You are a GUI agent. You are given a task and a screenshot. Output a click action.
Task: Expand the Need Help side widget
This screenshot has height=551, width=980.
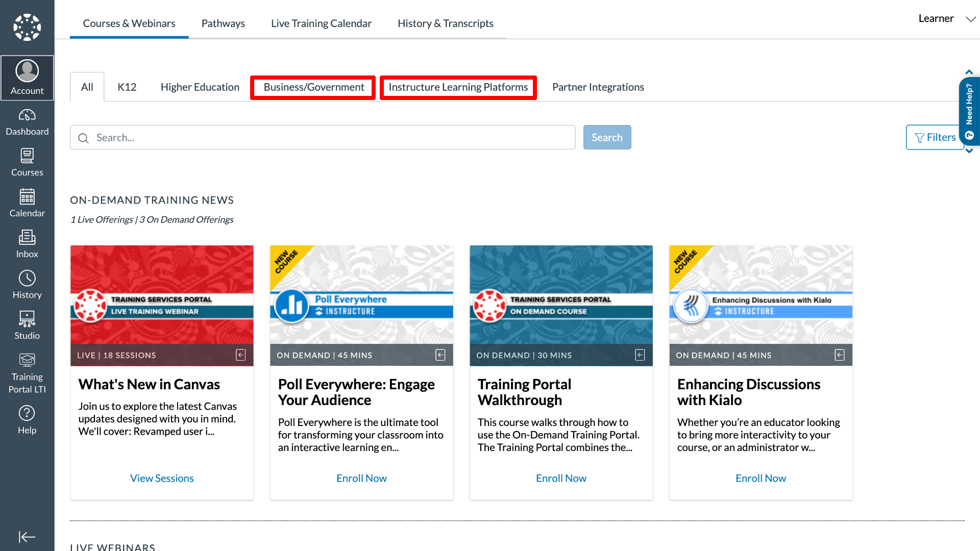click(x=969, y=111)
